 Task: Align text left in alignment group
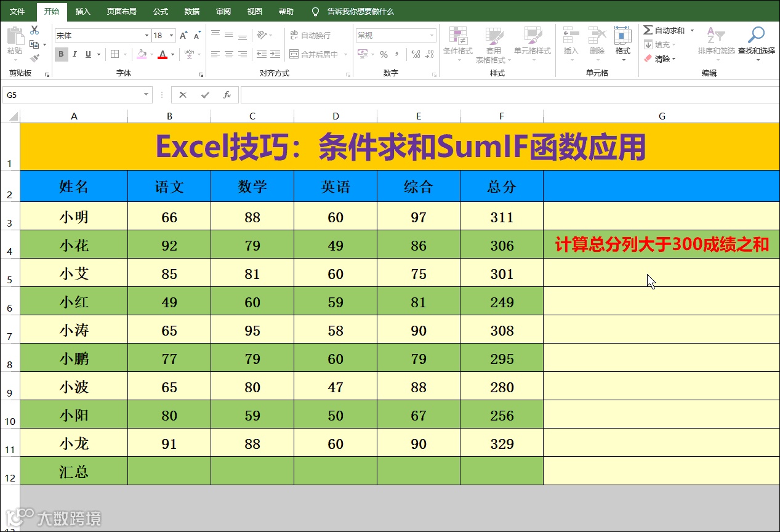point(215,54)
